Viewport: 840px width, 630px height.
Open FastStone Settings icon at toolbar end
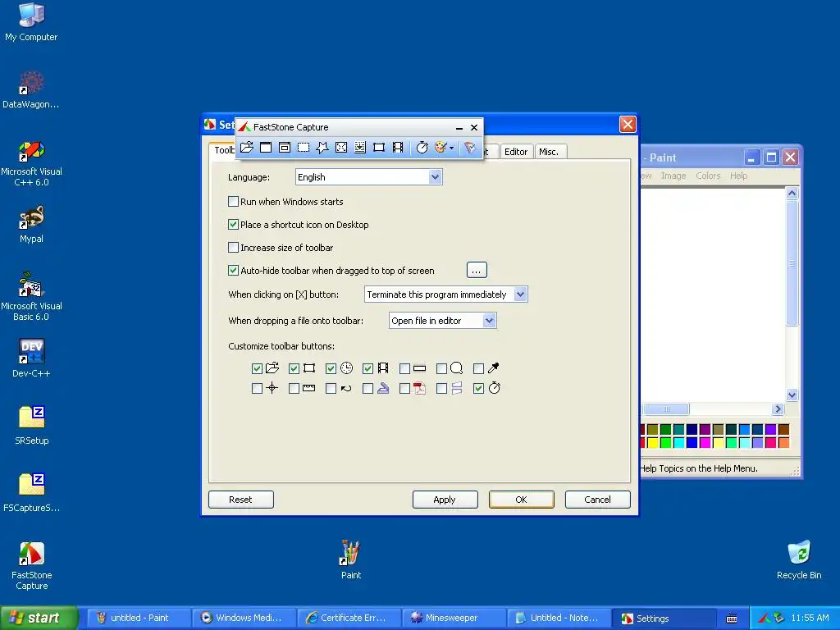470,148
